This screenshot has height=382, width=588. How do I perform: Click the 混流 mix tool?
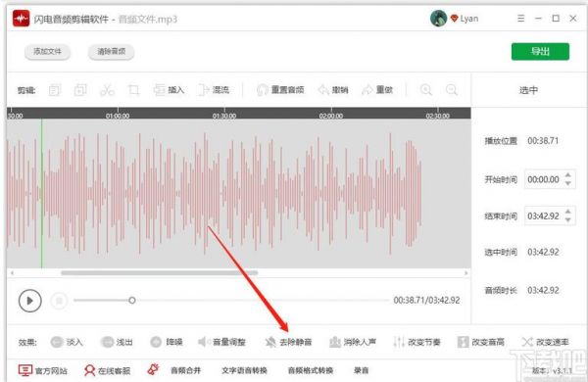tap(213, 90)
